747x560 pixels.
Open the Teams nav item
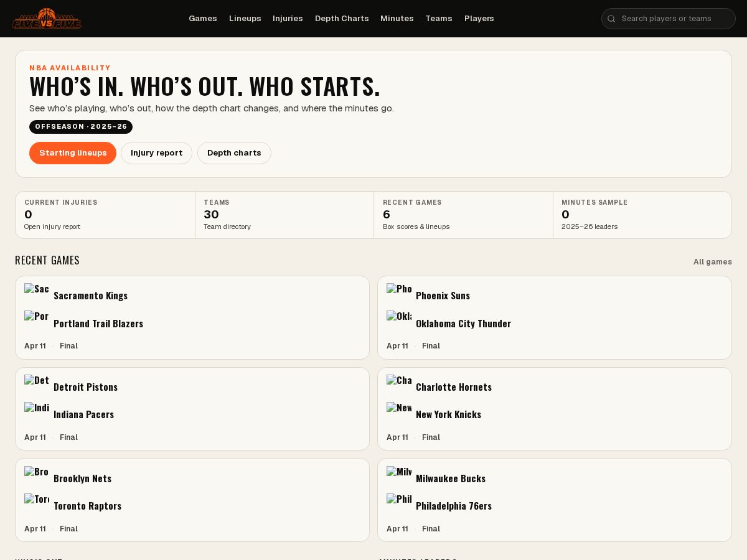pos(439,19)
